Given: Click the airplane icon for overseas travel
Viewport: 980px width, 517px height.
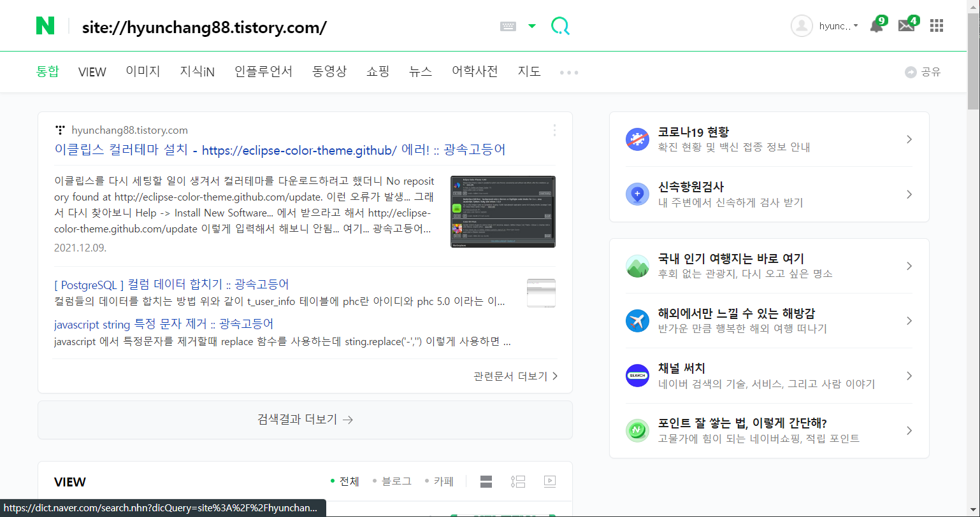Looking at the screenshot, I should [x=637, y=320].
